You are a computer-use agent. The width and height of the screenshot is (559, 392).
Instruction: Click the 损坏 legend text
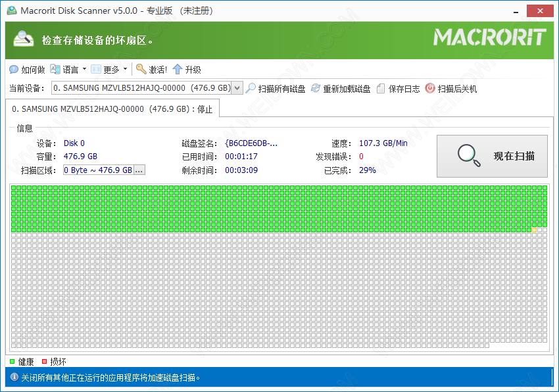point(58,362)
